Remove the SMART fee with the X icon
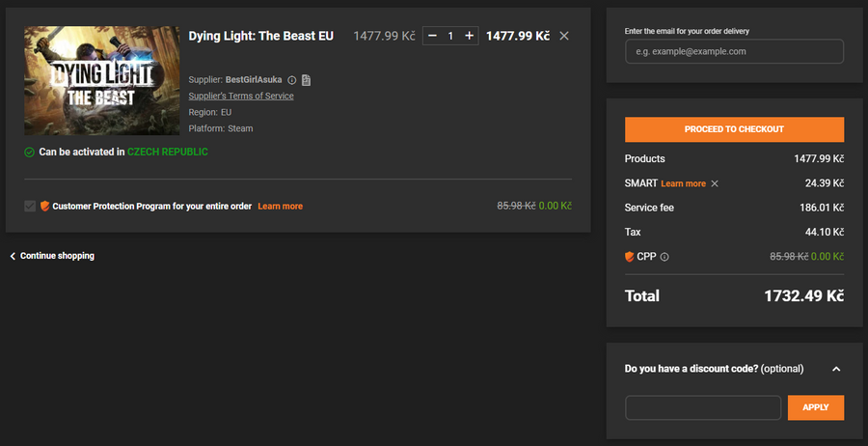868x446 pixels. tap(715, 183)
